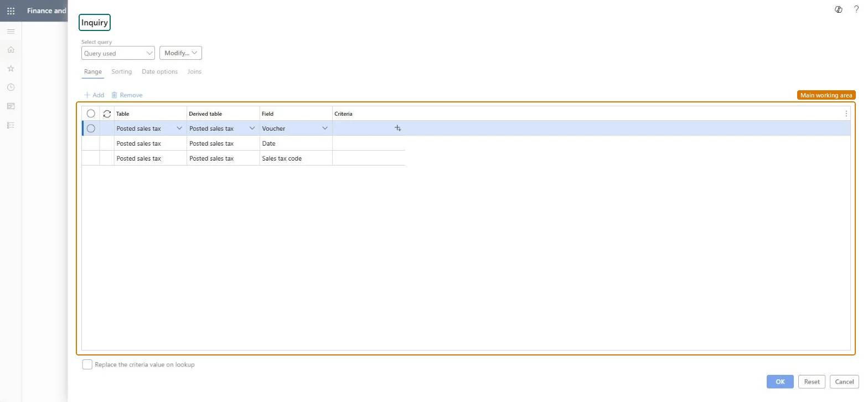Viewport: 868px width, 402px height.
Task: Click Derived table cell in Sales tax code row
Action: pyautogui.click(x=224, y=158)
